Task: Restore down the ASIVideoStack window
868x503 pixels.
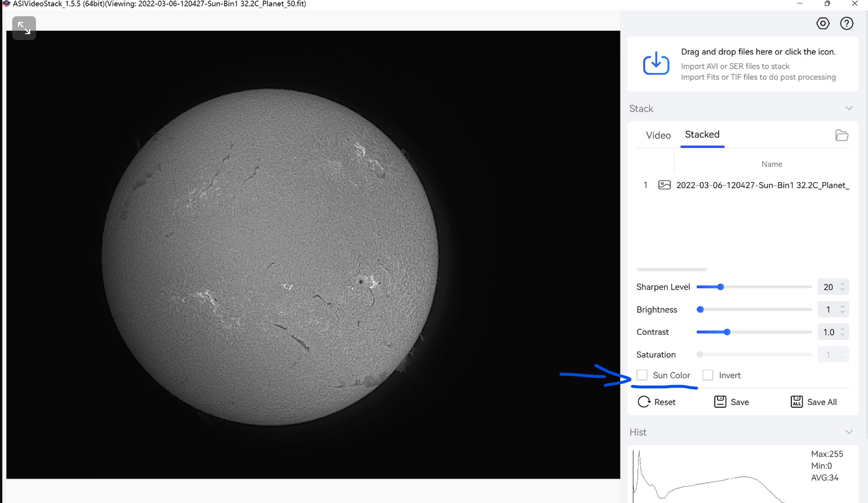Action: [827, 3]
